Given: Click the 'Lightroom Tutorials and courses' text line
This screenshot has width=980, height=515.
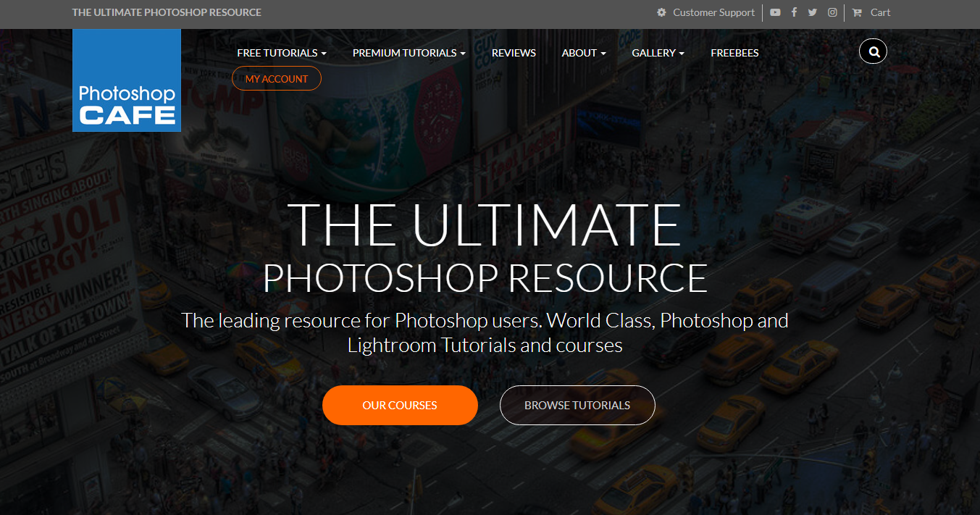Looking at the screenshot, I should tap(485, 345).
